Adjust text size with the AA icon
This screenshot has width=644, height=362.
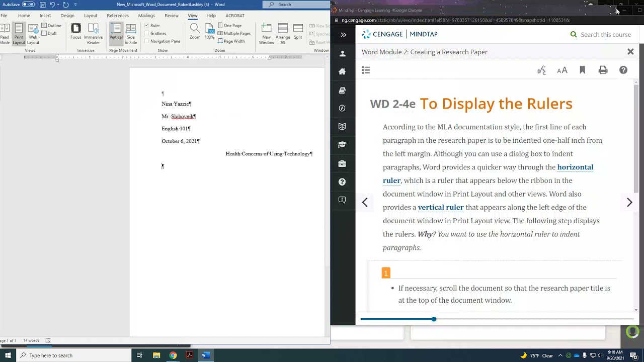562,70
